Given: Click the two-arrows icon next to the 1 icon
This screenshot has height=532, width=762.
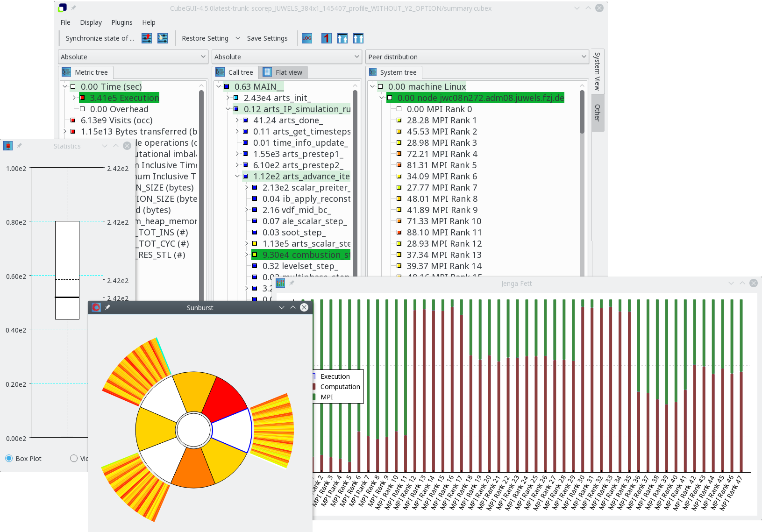Looking at the screenshot, I should pyautogui.click(x=342, y=38).
